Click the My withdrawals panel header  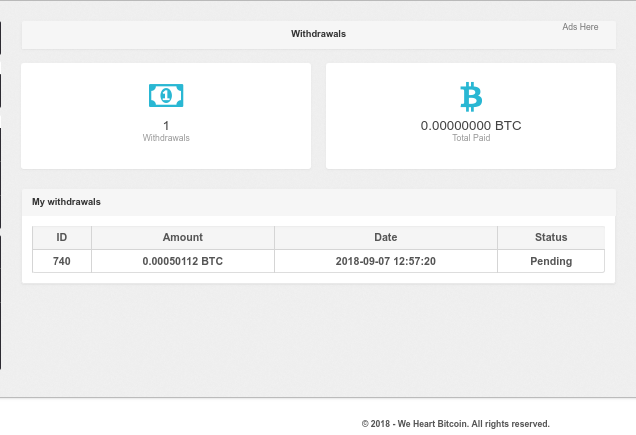pyautogui.click(x=318, y=202)
